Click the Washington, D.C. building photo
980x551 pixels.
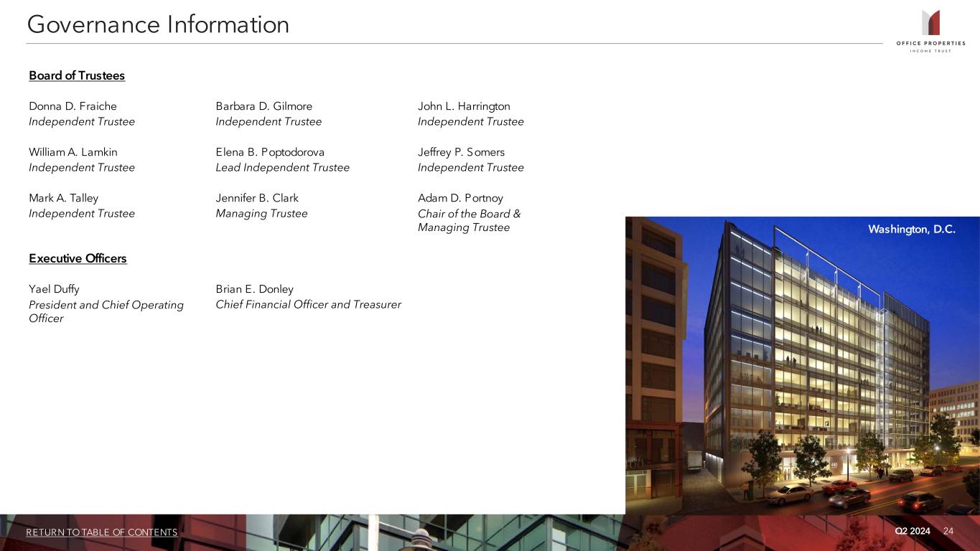pyautogui.click(x=803, y=365)
